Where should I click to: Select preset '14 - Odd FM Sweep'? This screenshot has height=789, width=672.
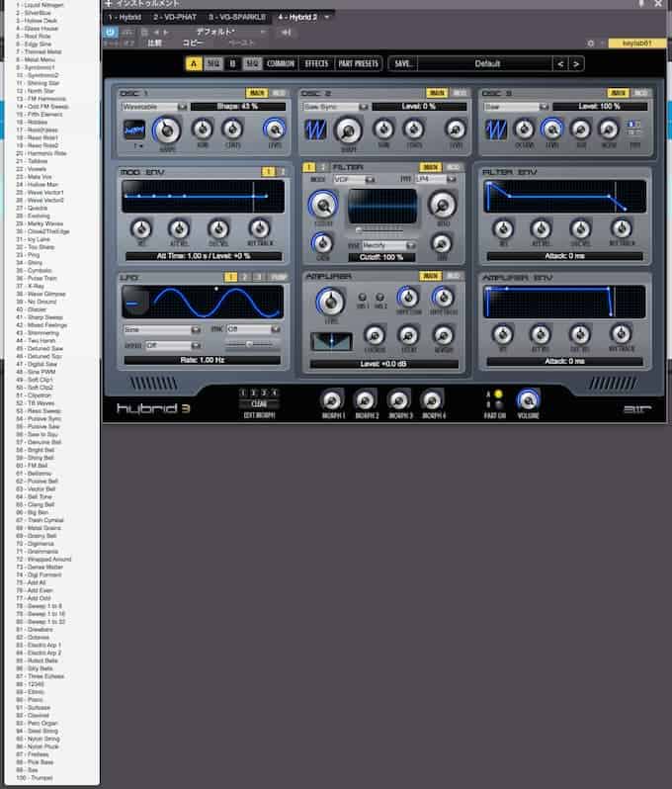42,107
